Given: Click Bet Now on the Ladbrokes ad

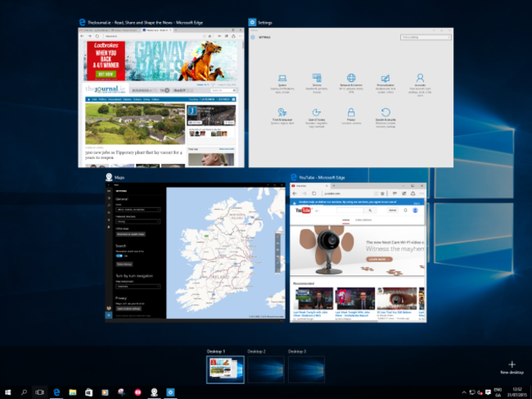Looking at the screenshot, I should point(106,74).
